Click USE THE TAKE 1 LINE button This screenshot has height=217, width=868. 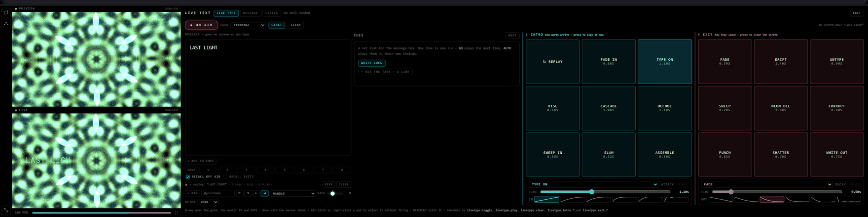[386, 72]
